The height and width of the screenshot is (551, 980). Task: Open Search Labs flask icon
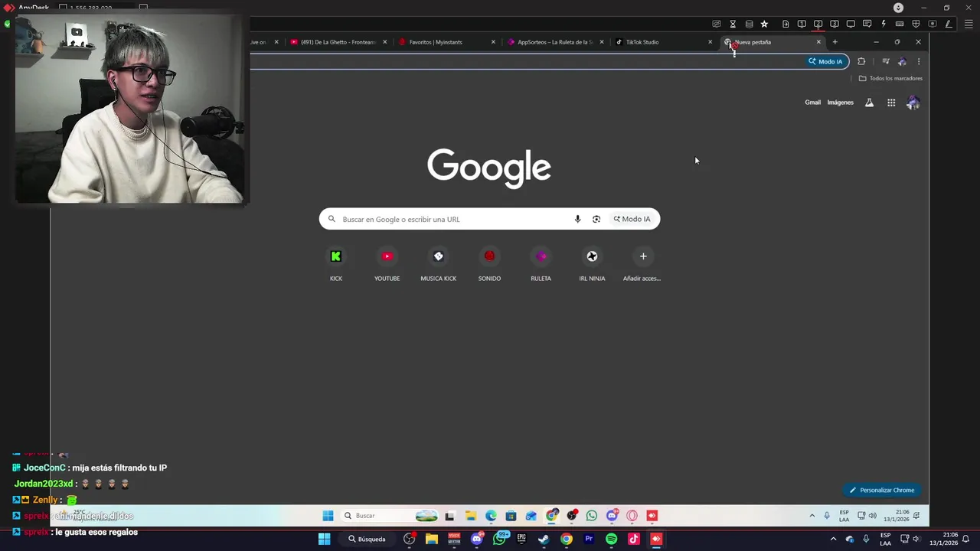tap(869, 103)
